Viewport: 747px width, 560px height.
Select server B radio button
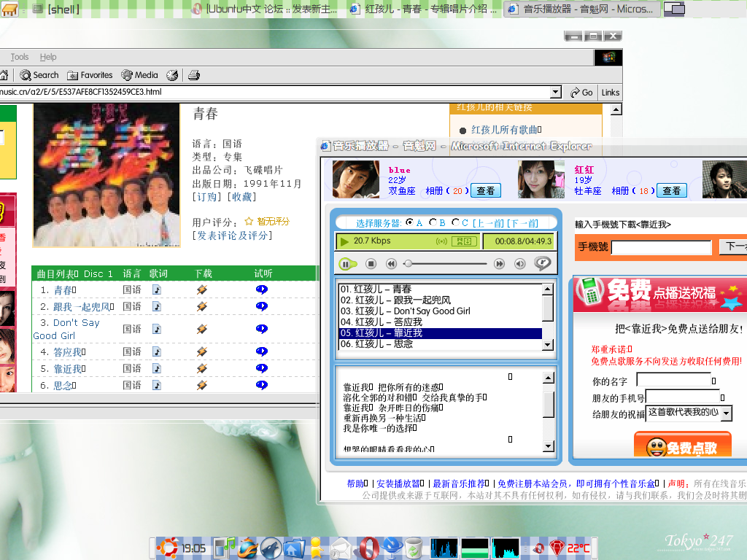(433, 222)
